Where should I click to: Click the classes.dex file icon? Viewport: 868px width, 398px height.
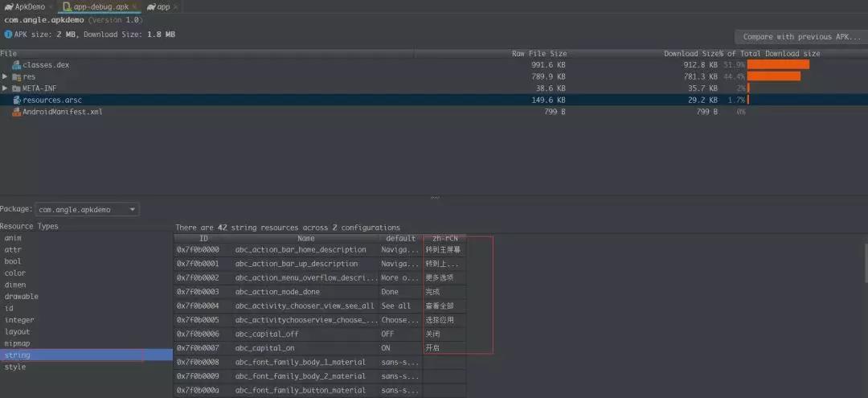[16, 65]
